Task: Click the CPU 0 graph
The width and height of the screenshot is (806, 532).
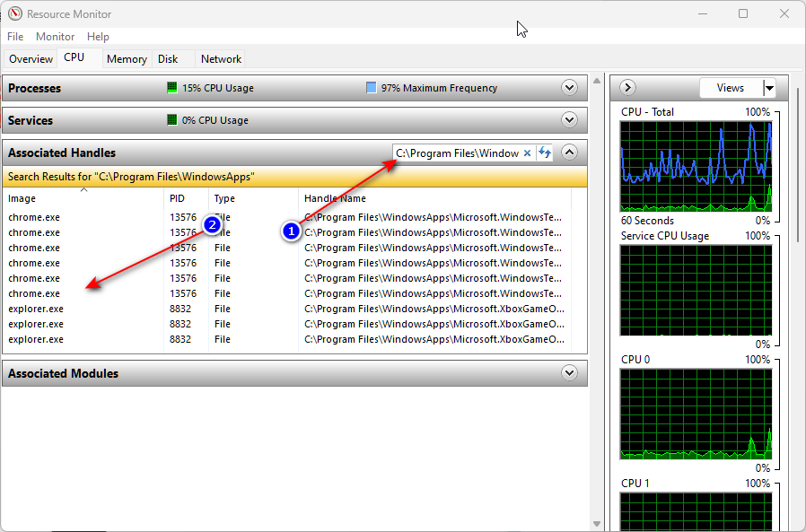Action: [696, 414]
